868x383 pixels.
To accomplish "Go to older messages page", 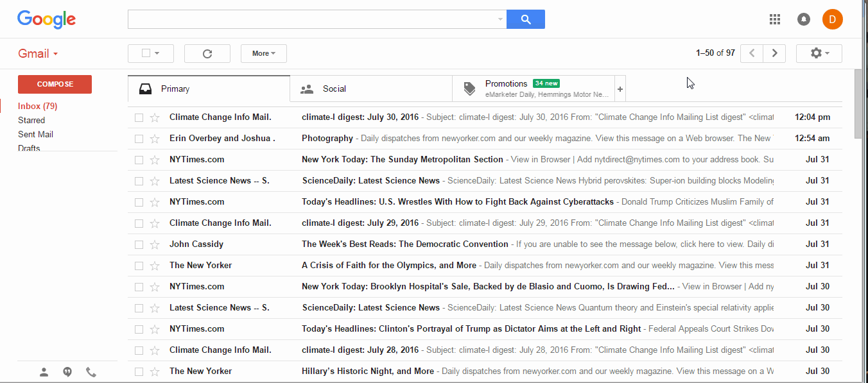I will tap(775, 53).
